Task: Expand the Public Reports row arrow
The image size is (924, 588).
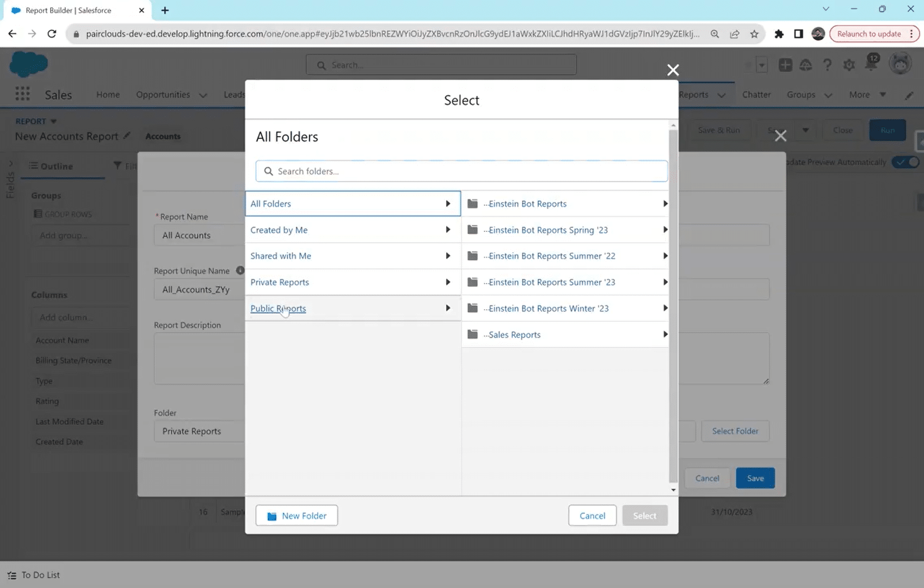Action: point(448,308)
